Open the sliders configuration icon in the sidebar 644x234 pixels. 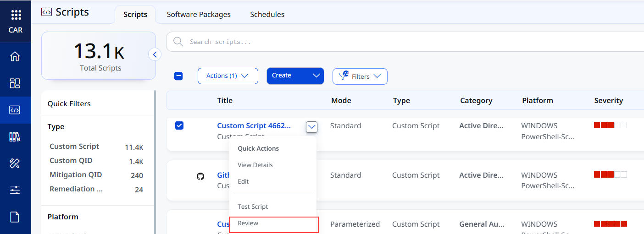[15, 190]
